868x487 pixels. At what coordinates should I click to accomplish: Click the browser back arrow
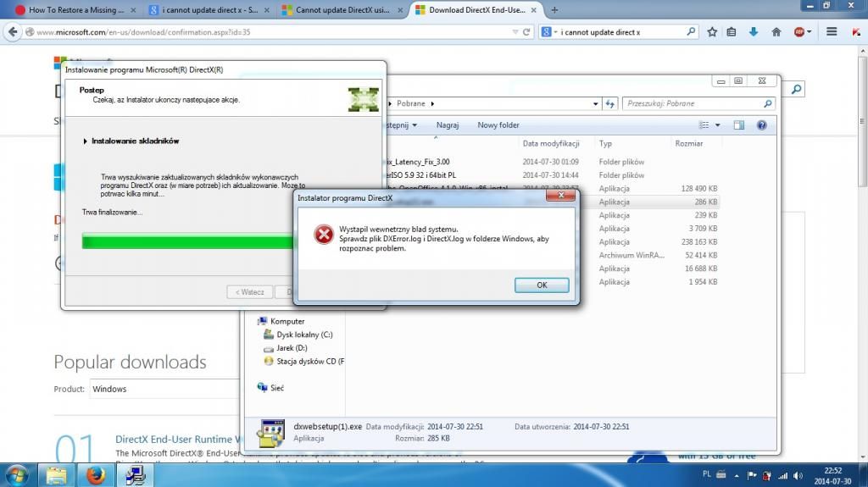coord(13,32)
